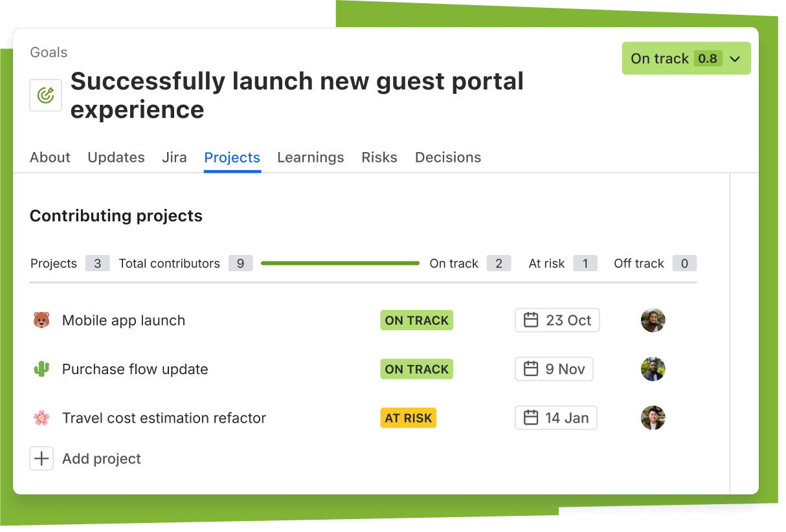The width and height of the screenshot is (786, 532).
Task: Open the Mobile app launch project
Action: coord(124,320)
